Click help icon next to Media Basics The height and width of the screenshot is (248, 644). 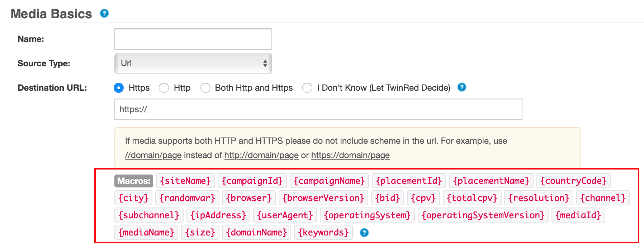(x=104, y=14)
